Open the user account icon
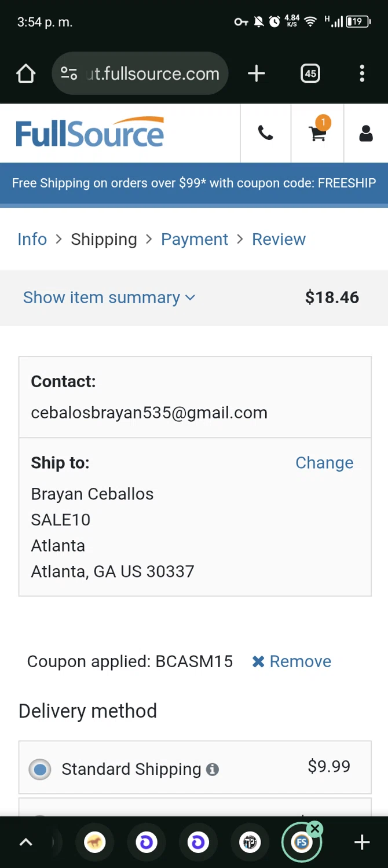 click(x=365, y=134)
